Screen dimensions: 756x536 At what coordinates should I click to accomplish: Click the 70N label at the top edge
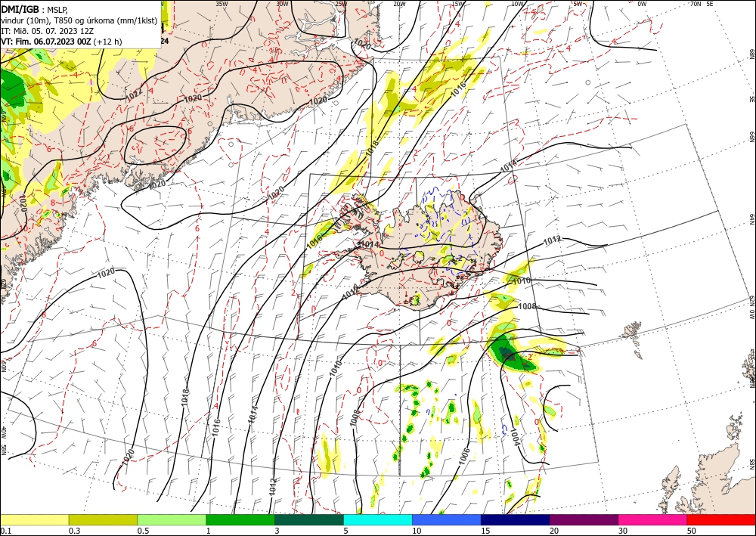click(x=696, y=4)
